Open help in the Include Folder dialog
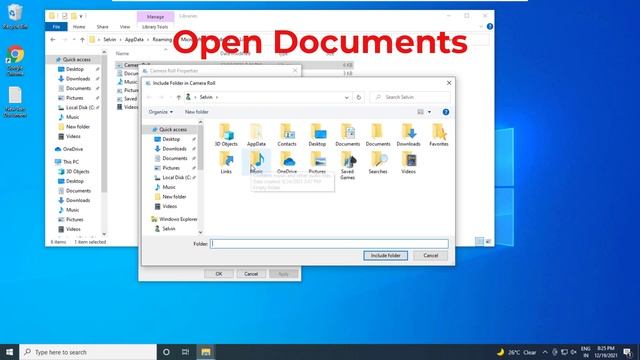The height and width of the screenshot is (360, 640). (446, 112)
